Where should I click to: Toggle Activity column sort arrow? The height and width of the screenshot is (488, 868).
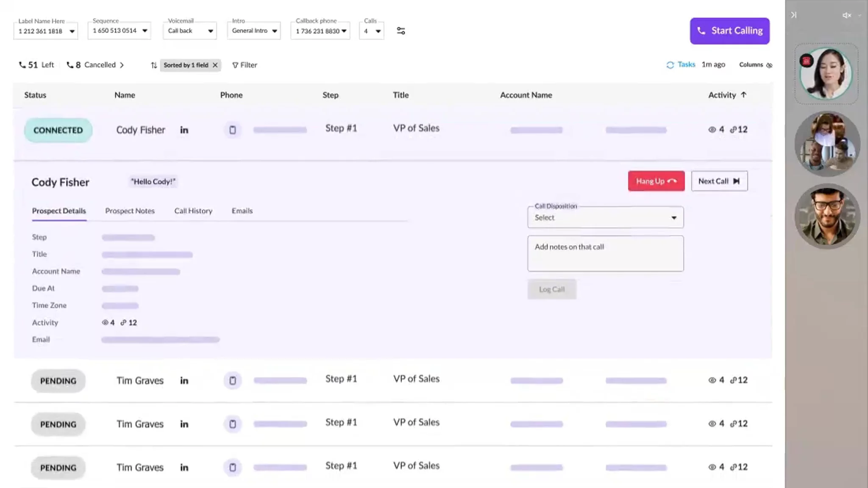click(743, 95)
